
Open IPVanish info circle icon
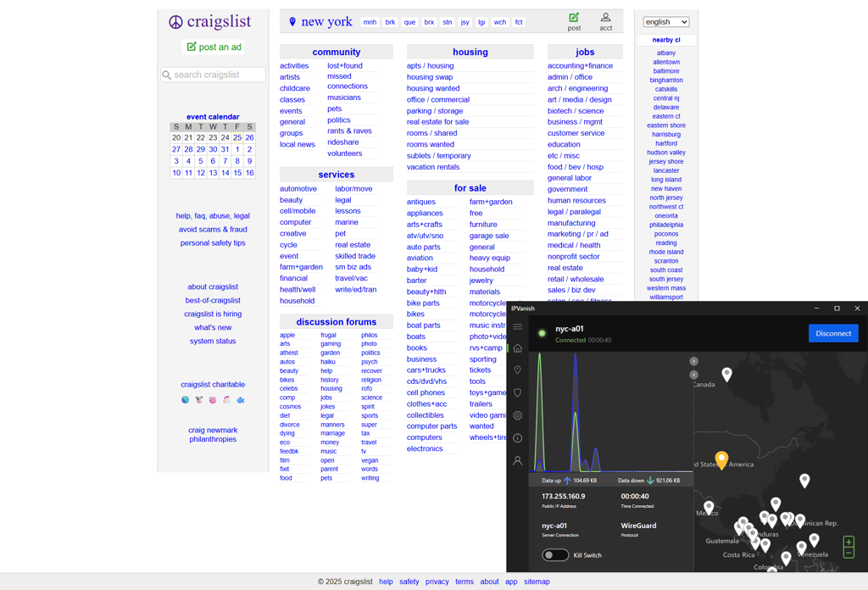(x=518, y=438)
